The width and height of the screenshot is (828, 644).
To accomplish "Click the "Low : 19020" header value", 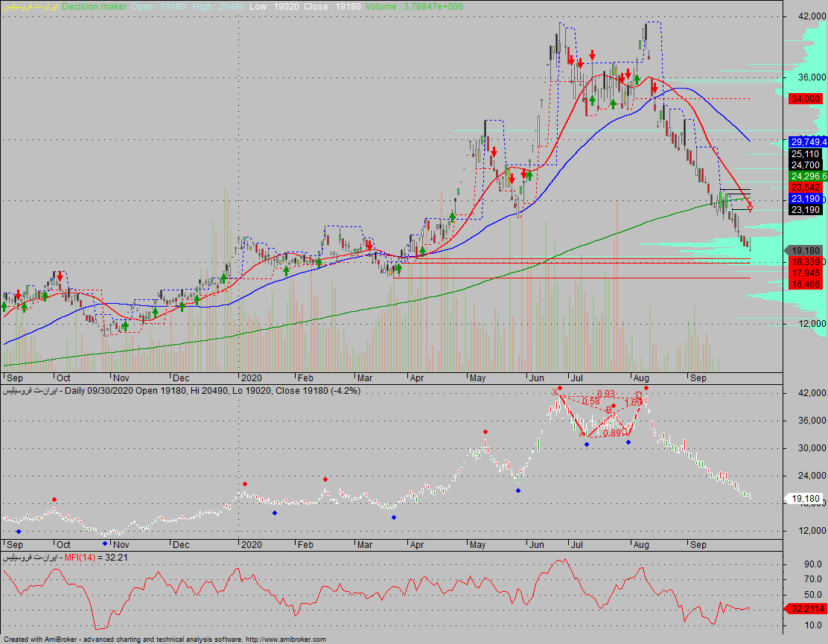I will click(x=274, y=7).
